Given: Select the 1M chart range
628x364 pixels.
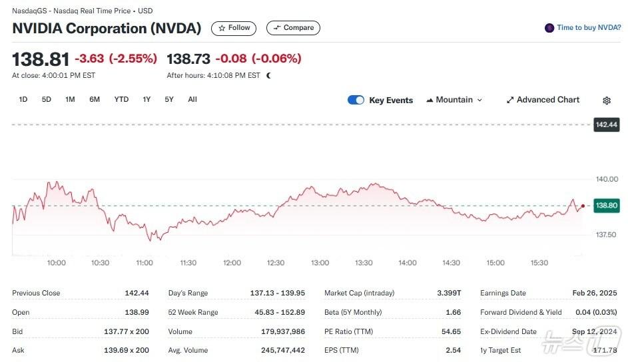Looking at the screenshot, I should 70,99.
